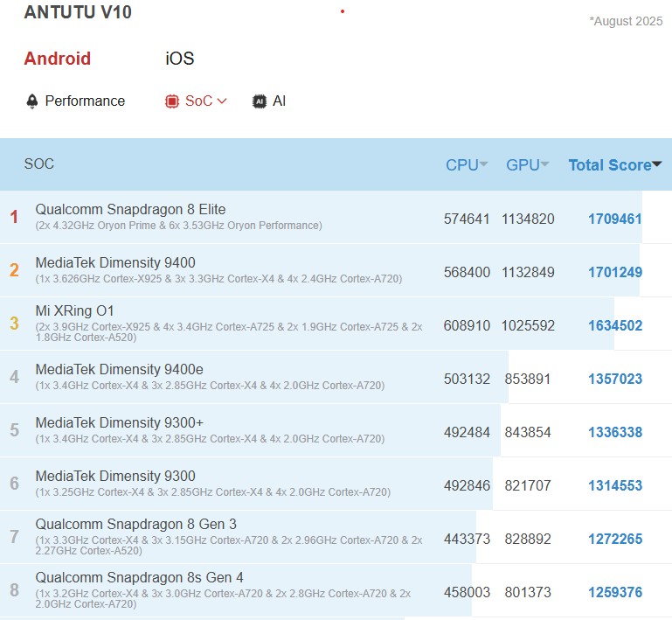This screenshot has width=672, height=620.
Task: Expand the SoC dropdown chevron
Action: point(222,101)
